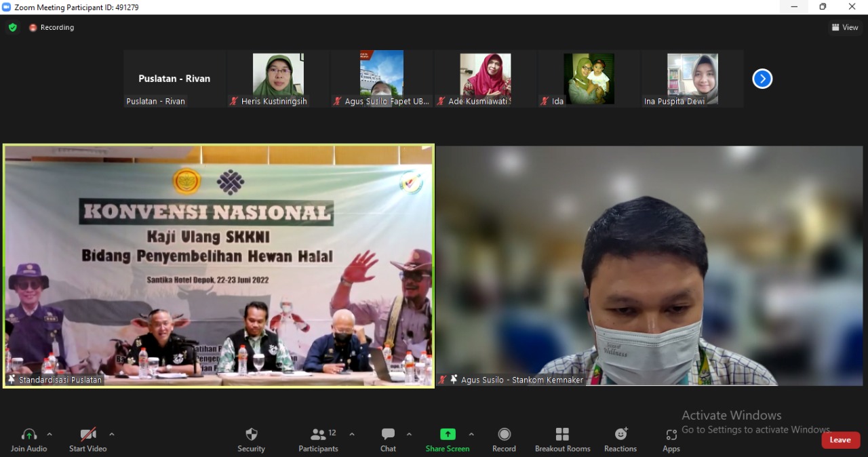This screenshot has height=457, width=868.
Task: Click the green Share Screen button
Action: (x=448, y=439)
